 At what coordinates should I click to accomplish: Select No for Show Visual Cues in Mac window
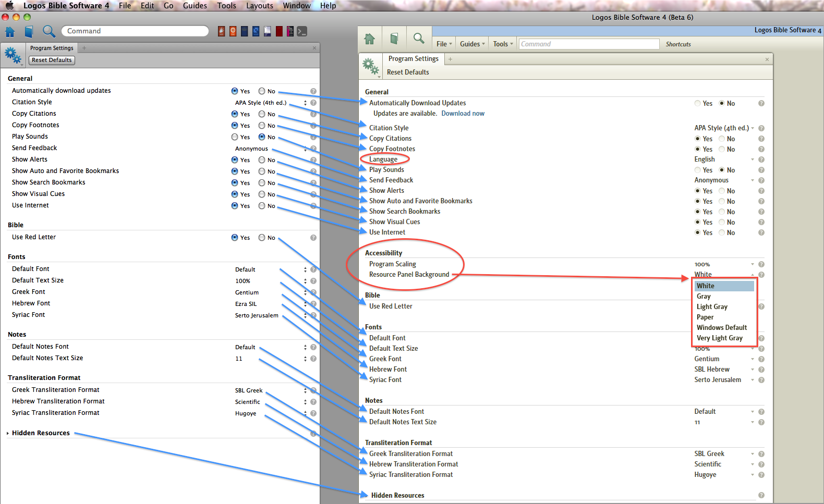pyautogui.click(x=262, y=194)
